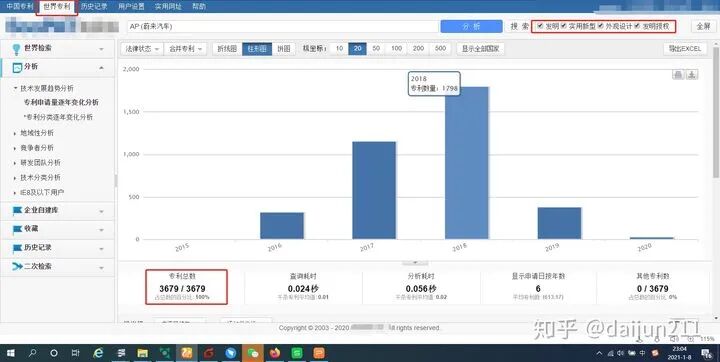The image size is (720, 362).
Task: Switch to the 中国专利 tab
Action: point(20,6)
